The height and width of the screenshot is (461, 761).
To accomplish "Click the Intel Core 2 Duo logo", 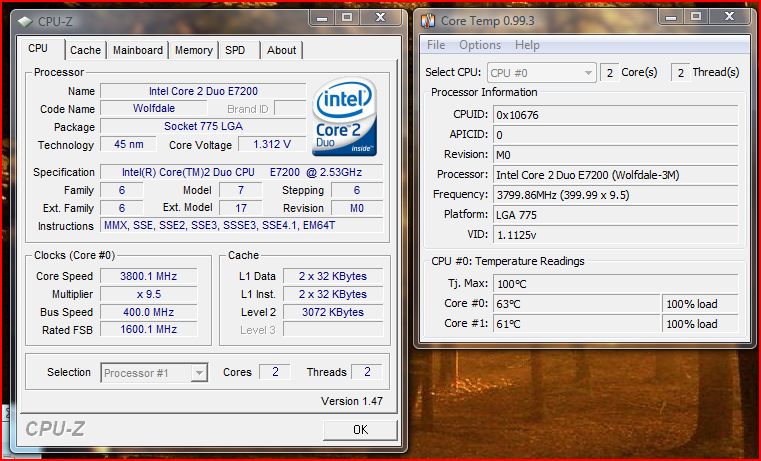I will [x=345, y=116].
